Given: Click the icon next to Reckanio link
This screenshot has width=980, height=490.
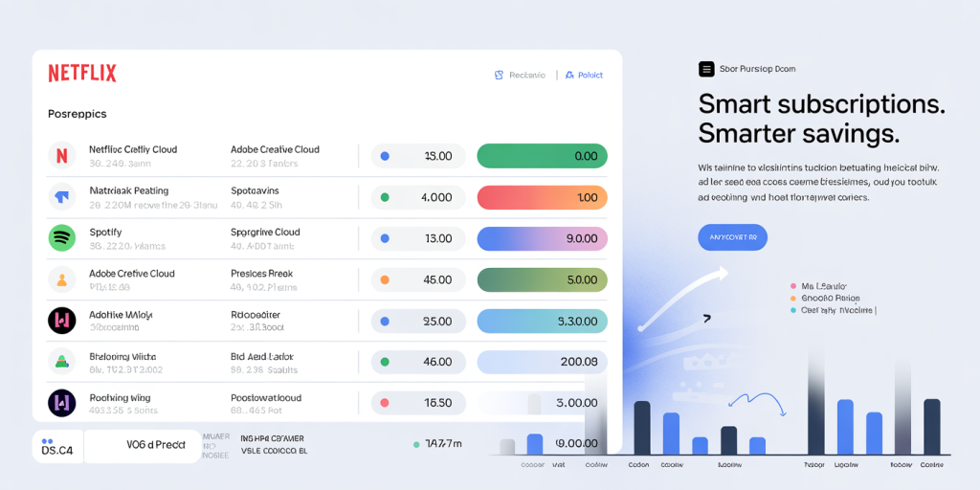Looking at the screenshot, I should click(499, 75).
